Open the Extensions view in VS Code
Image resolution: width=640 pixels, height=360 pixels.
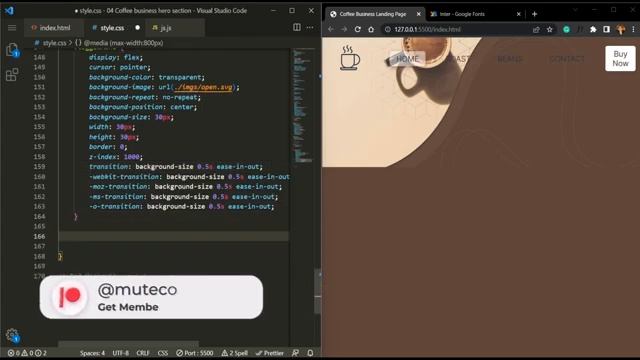tap(12, 75)
